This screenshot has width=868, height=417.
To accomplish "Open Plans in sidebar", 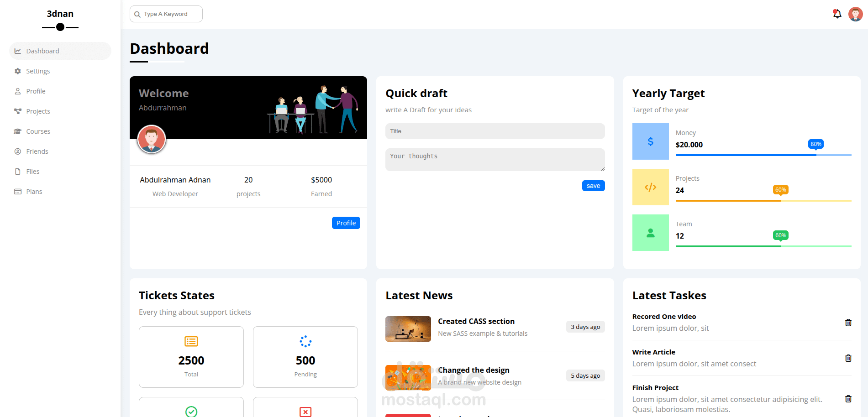I will click(x=60, y=192).
